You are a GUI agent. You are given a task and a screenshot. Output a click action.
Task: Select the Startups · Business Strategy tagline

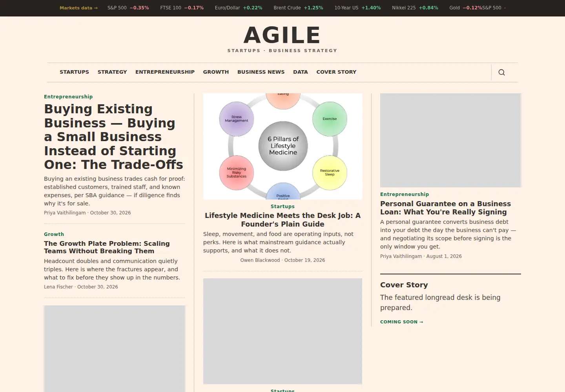(x=282, y=51)
